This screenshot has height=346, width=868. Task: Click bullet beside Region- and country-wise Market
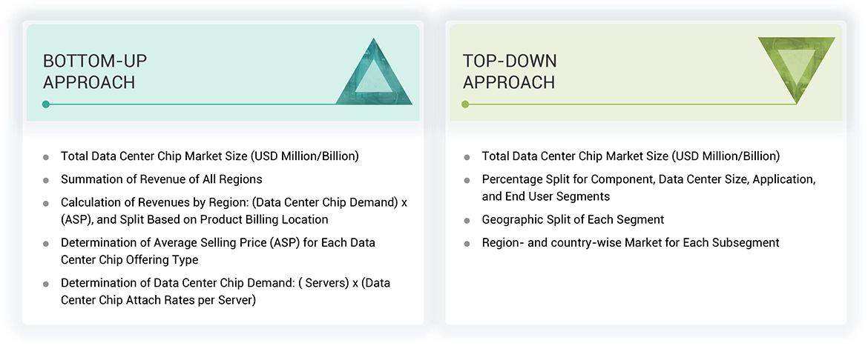(467, 243)
